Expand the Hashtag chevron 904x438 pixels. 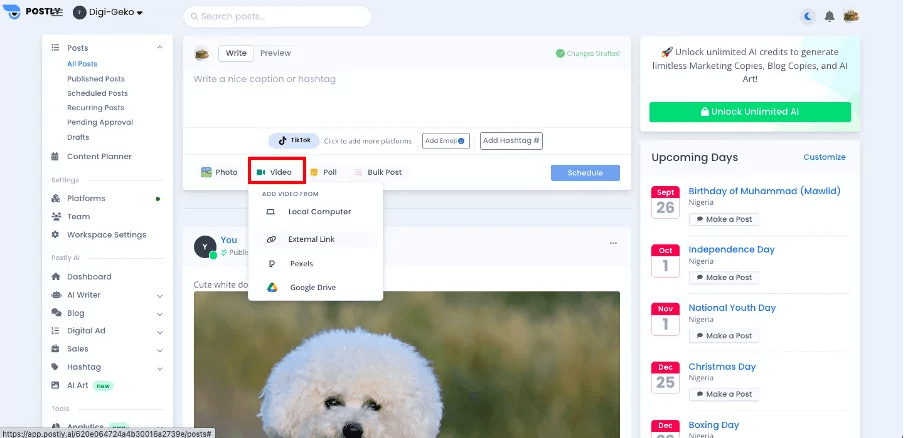pos(160,369)
